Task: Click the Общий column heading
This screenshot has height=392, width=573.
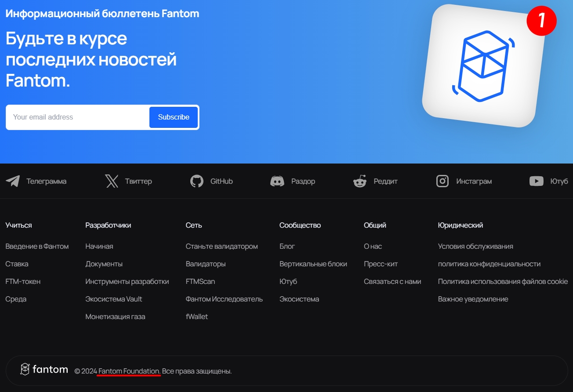Action: [x=375, y=225]
